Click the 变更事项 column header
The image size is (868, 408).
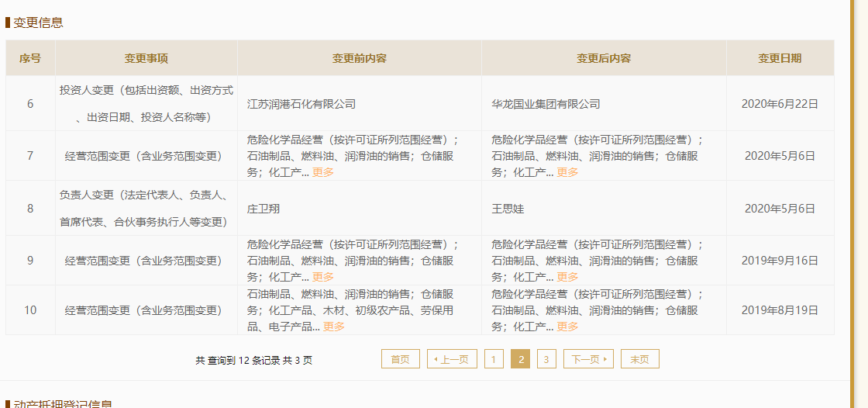click(146, 58)
